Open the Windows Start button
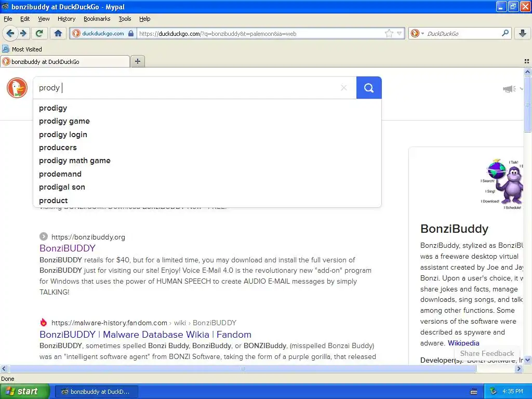This screenshot has height=399, width=532. (24, 391)
